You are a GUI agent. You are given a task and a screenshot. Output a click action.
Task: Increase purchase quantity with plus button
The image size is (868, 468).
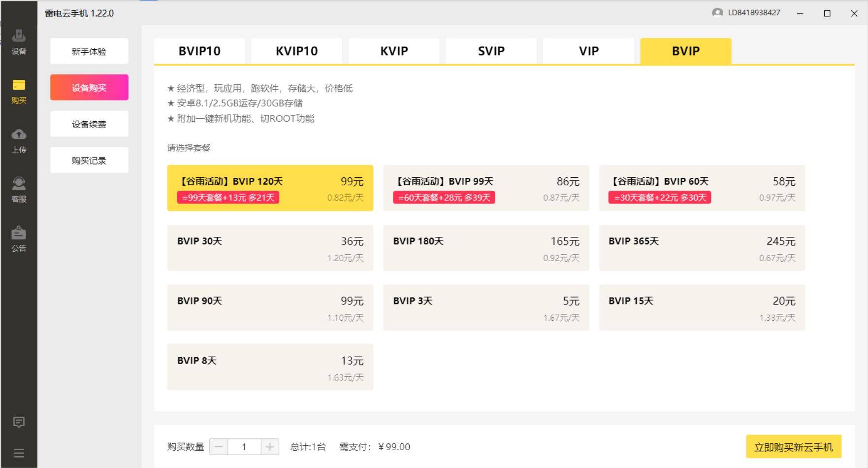(x=269, y=447)
